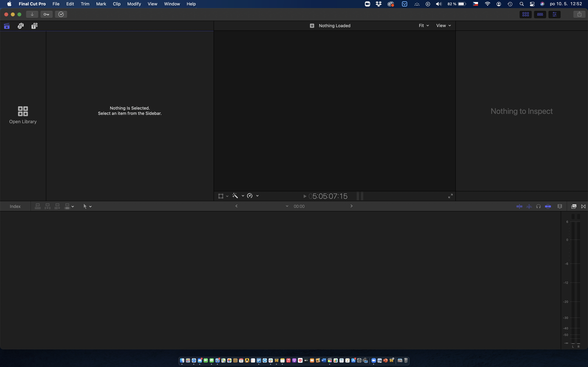Open the Trim menu

(x=85, y=4)
